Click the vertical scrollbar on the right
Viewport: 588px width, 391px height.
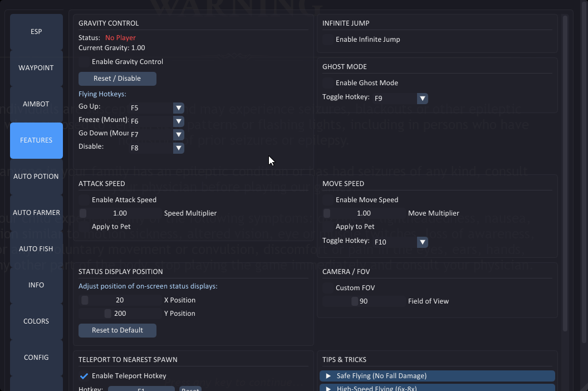565,167
